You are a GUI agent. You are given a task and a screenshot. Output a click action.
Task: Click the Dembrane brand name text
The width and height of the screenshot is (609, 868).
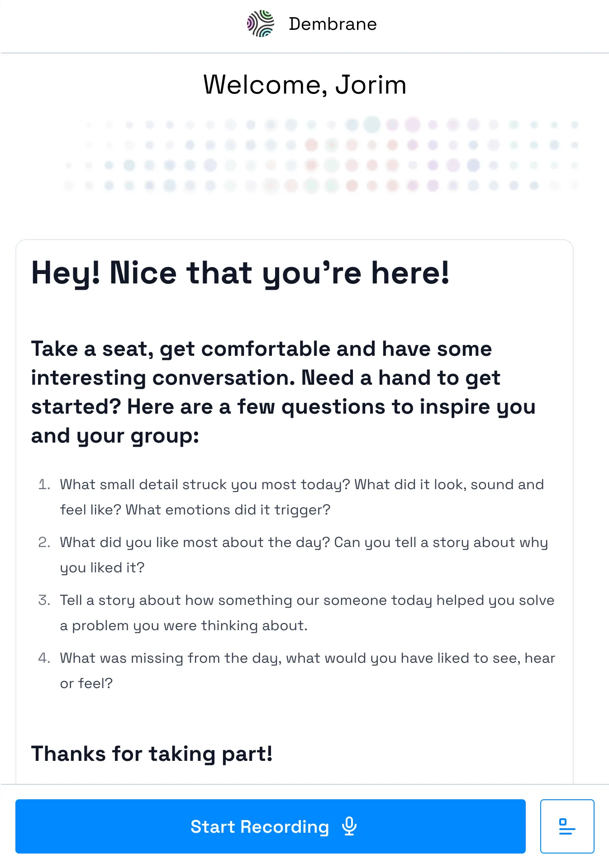click(x=333, y=24)
